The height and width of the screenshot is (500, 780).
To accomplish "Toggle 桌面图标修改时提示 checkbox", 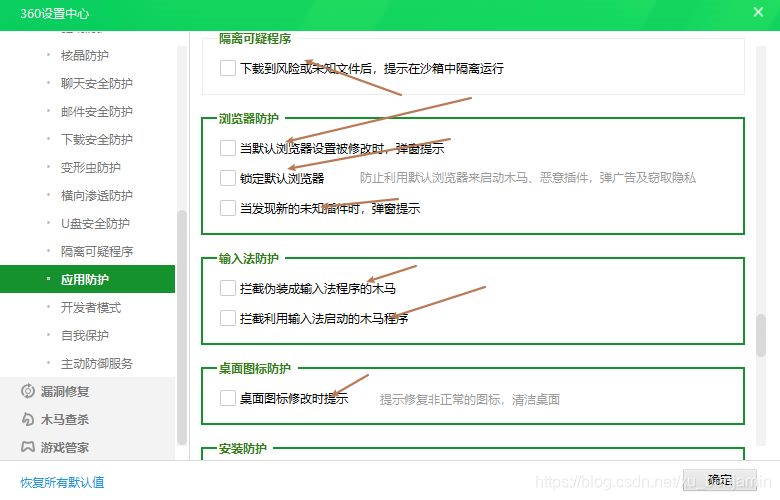I will [228, 398].
